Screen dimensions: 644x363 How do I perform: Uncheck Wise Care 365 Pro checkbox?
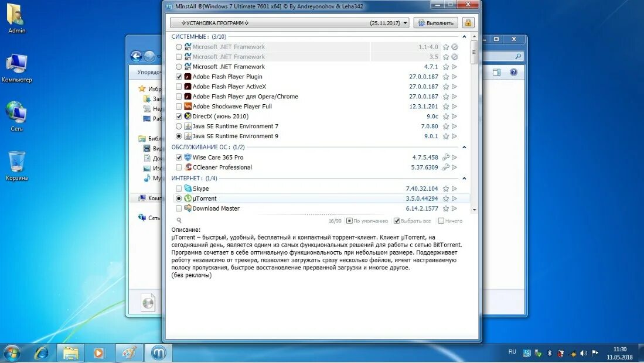pos(179,157)
